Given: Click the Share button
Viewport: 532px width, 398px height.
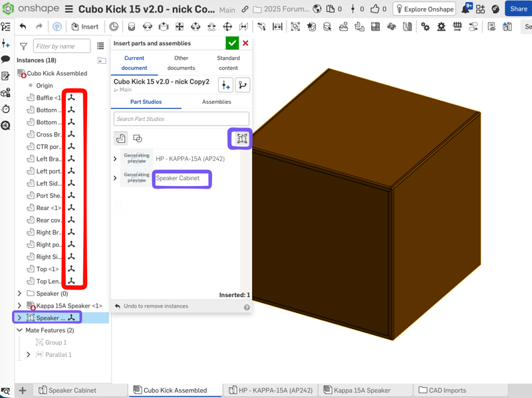Looking at the screenshot, I should pos(519,9).
